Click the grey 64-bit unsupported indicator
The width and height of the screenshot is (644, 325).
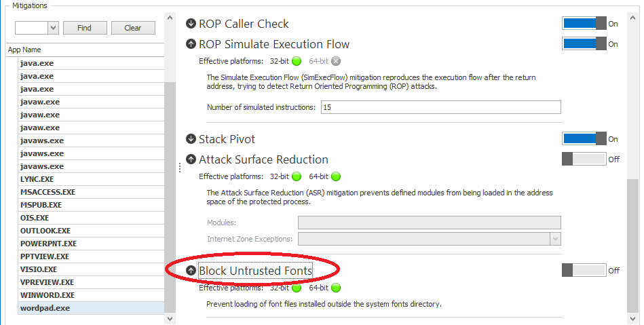pyautogui.click(x=336, y=61)
